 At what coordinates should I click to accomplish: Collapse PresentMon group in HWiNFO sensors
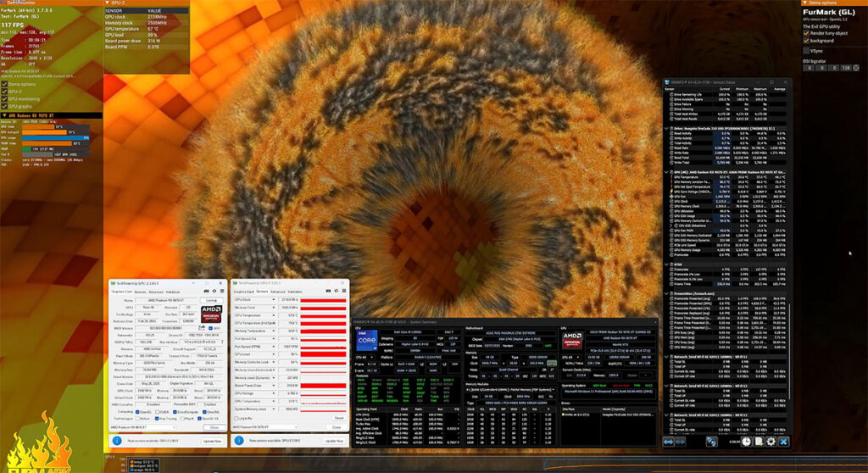666,293
